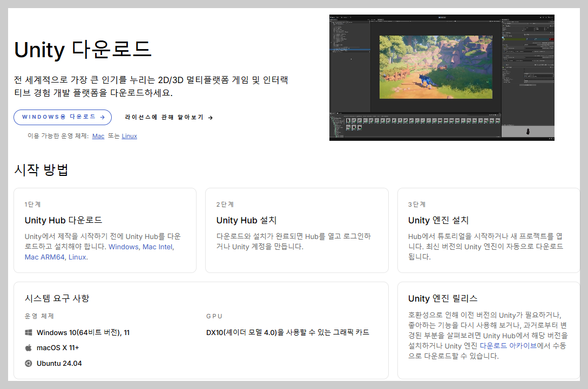Click the GPU label

[214, 316]
